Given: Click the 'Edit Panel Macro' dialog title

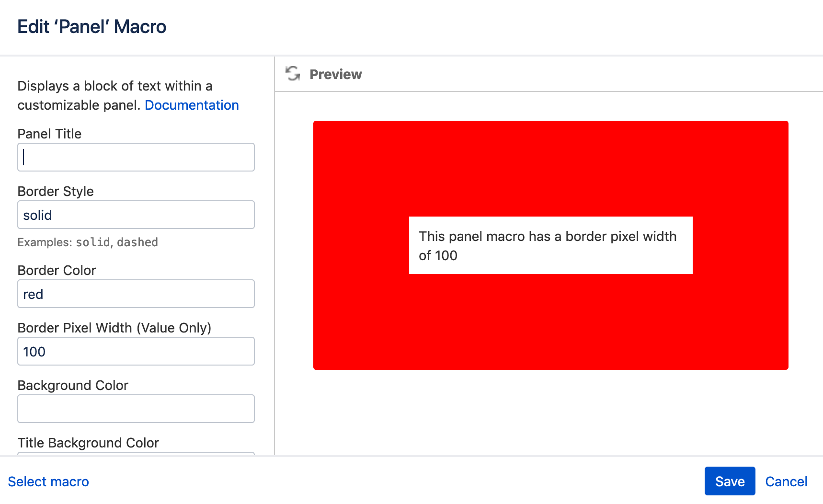Looking at the screenshot, I should click(91, 27).
